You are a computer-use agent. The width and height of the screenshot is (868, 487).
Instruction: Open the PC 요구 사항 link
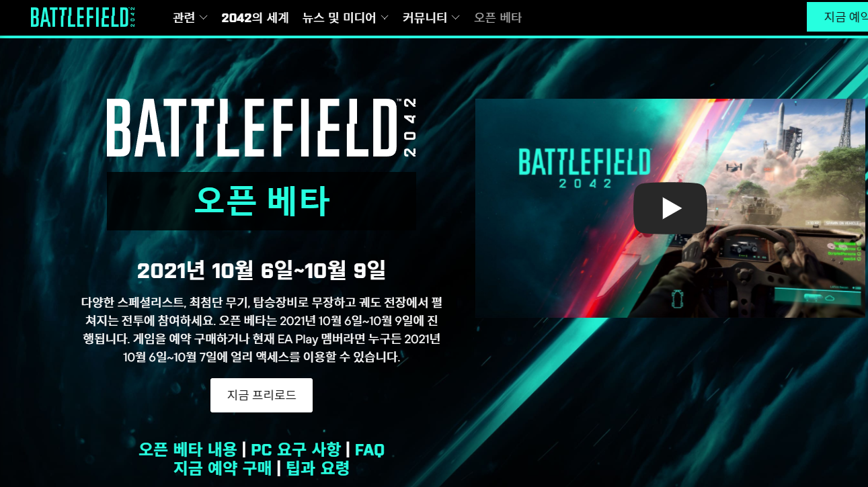pyautogui.click(x=296, y=449)
